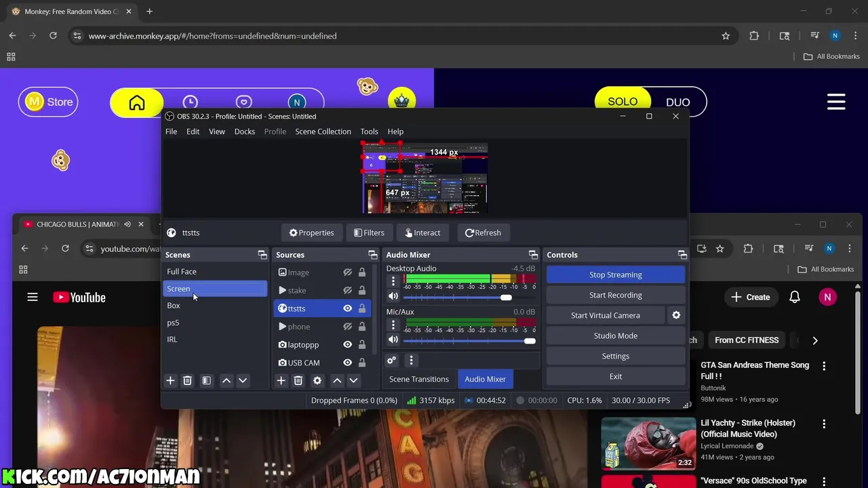868x488 pixels.
Task: Go to Monkey home icon
Action: (x=137, y=102)
